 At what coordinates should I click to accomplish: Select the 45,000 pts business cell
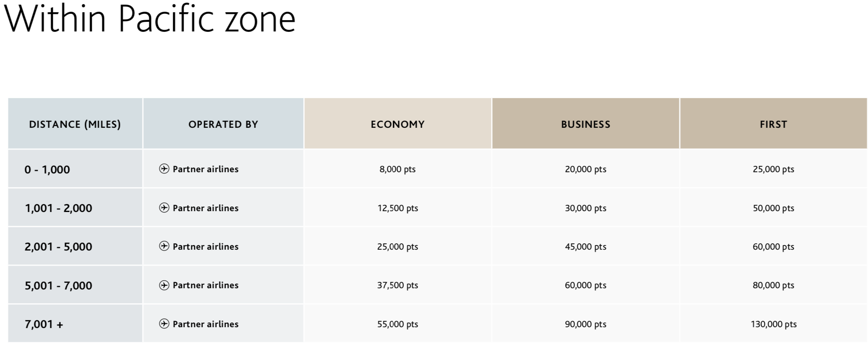585,246
